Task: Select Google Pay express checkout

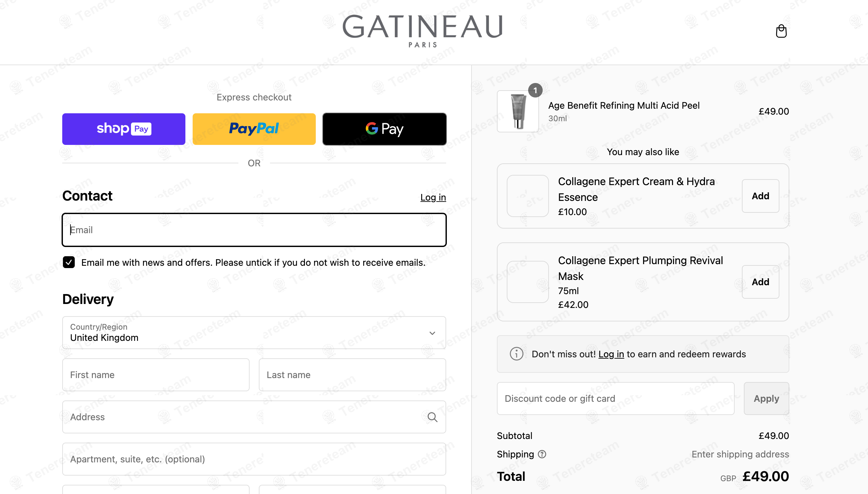Action: click(x=384, y=129)
